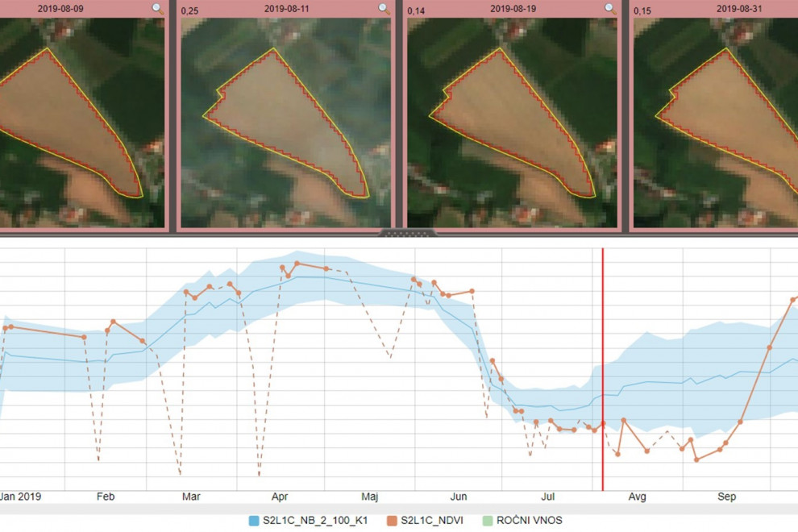Click the 2019-08-31 date header
The height and width of the screenshot is (532, 798).
click(739, 9)
